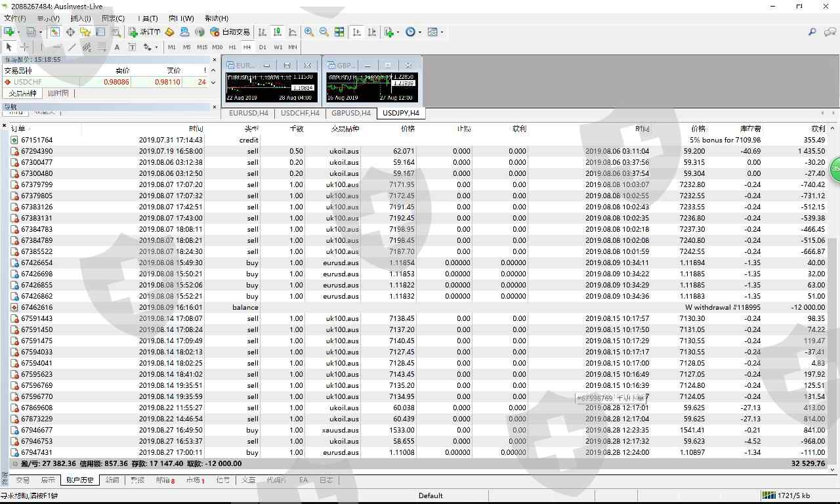
Task: Click the zoom out magnifier icon
Action: [324, 31]
